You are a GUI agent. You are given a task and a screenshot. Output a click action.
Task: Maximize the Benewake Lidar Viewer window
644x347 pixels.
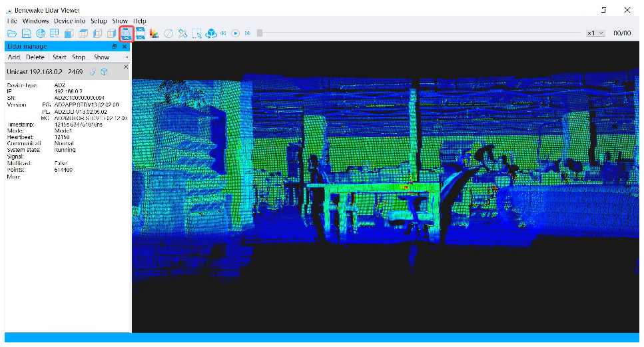604,10
